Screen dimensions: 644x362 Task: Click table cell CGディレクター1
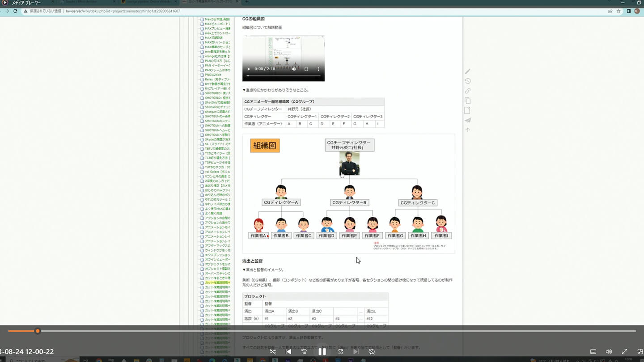[302, 117]
